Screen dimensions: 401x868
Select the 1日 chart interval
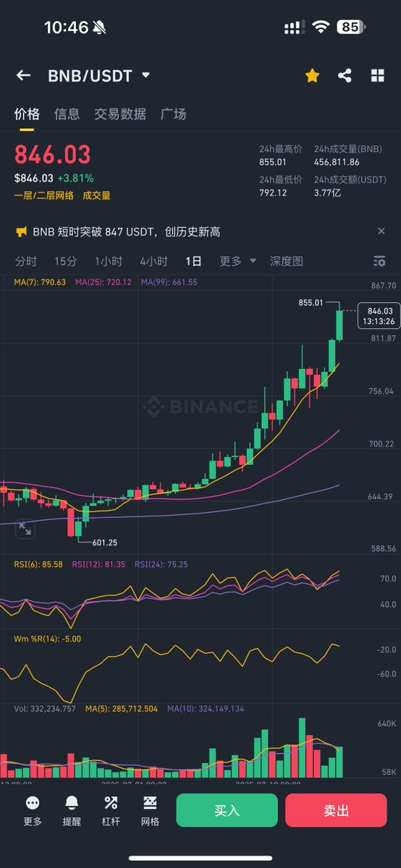pyautogui.click(x=193, y=261)
